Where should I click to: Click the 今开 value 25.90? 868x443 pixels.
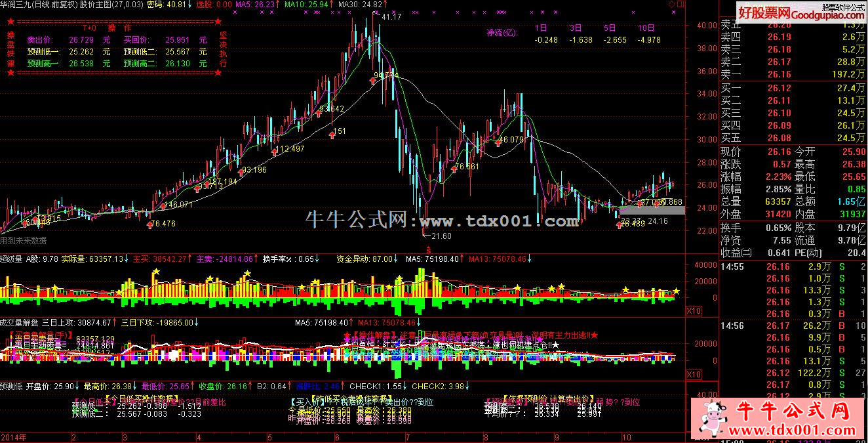[853, 152]
